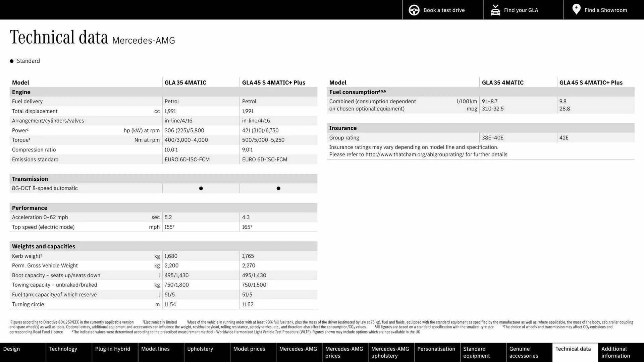Image resolution: width=644 pixels, height=362 pixels.
Task: Click the steering wheel icon for booking
Action: pos(414,10)
